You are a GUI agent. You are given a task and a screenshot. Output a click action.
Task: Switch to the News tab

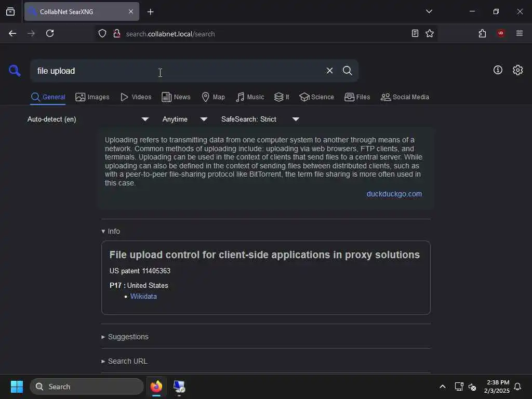click(176, 97)
